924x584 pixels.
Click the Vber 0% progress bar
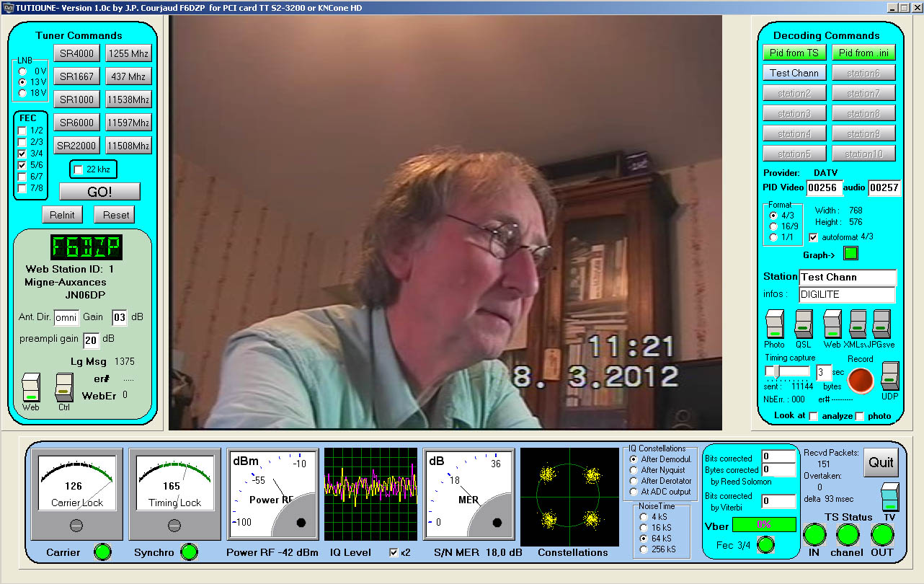pos(764,525)
